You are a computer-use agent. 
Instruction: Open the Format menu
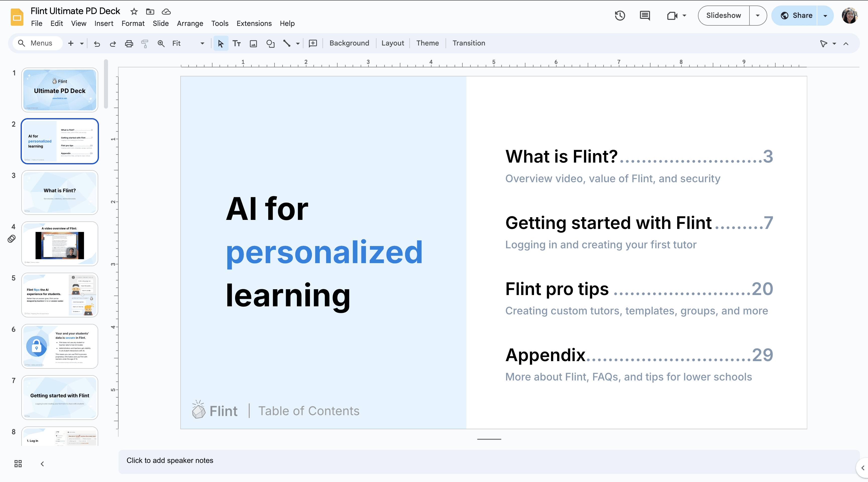coord(133,24)
